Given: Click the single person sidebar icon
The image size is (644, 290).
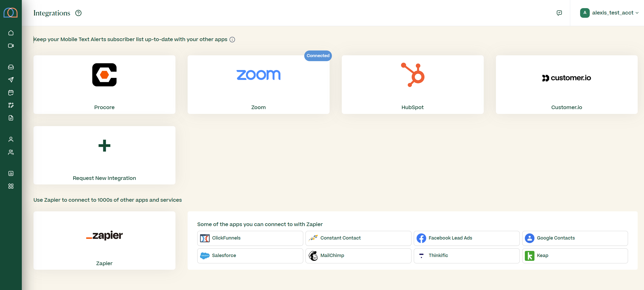Looking at the screenshot, I should click(x=11, y=139).
